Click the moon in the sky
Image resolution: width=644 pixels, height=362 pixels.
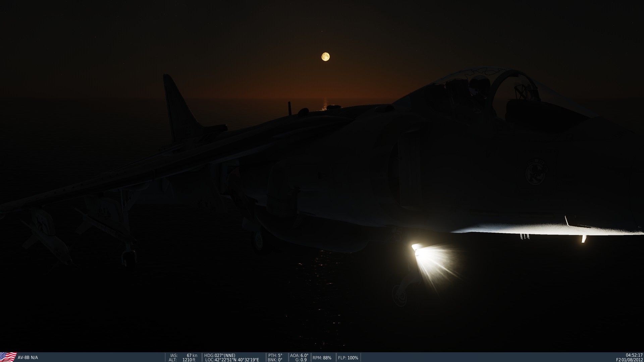pyautogui.click(x=325, y=57)
